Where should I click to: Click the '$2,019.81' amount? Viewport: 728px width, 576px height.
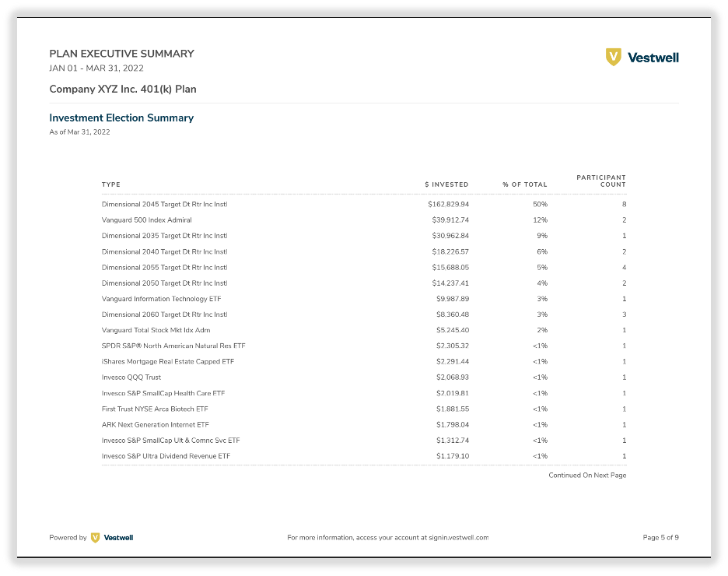pyautogui.click(x=453, y=393)
